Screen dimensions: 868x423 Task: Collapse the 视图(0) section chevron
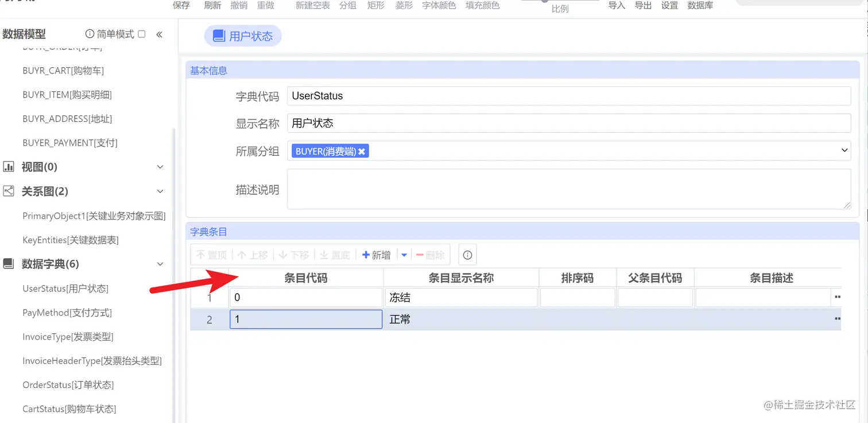(160, 167)
